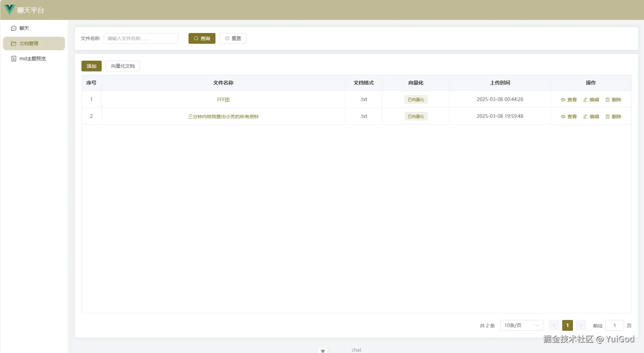Click the 聊天平台 title text
The width and height of the screenshot is (644, 353).
[x=31, y=10]
